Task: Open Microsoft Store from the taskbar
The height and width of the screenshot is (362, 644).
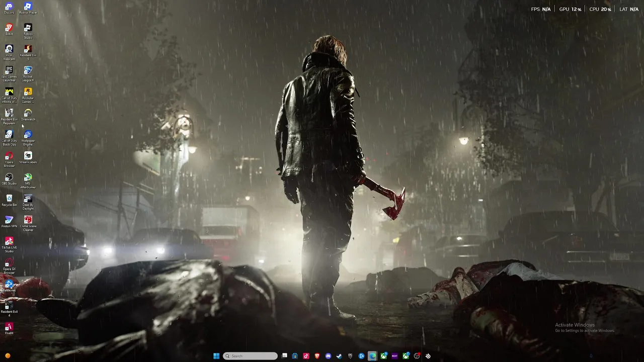Action: 295,356
